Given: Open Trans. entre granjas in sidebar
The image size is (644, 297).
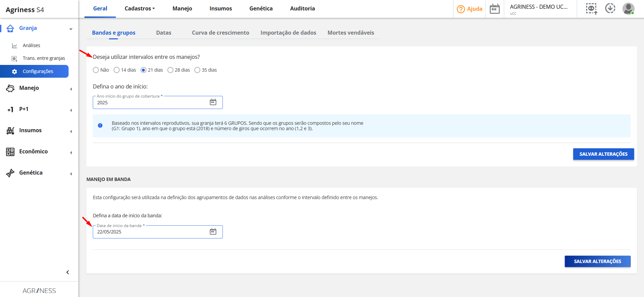Looking at the screenshot, I should point(44,58).
